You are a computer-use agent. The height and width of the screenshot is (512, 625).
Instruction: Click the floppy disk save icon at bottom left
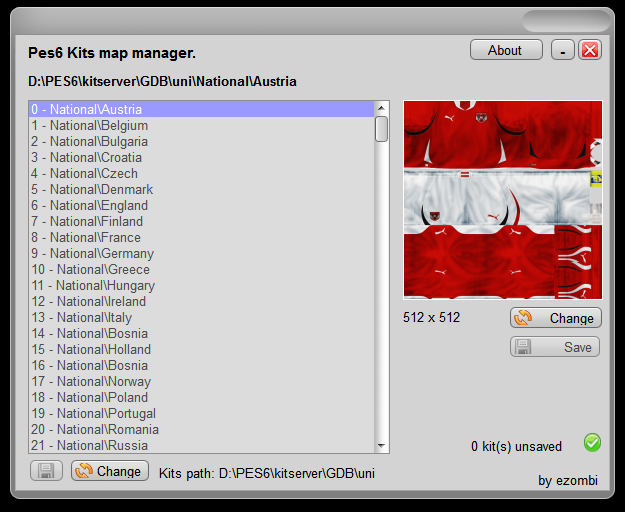[x=46, y=471]
